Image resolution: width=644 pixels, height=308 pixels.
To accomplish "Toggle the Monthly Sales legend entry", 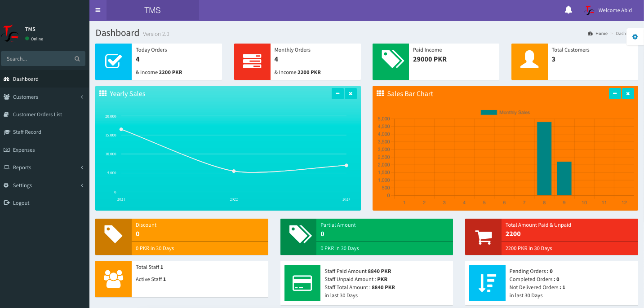I will click(x=505, y=112).
